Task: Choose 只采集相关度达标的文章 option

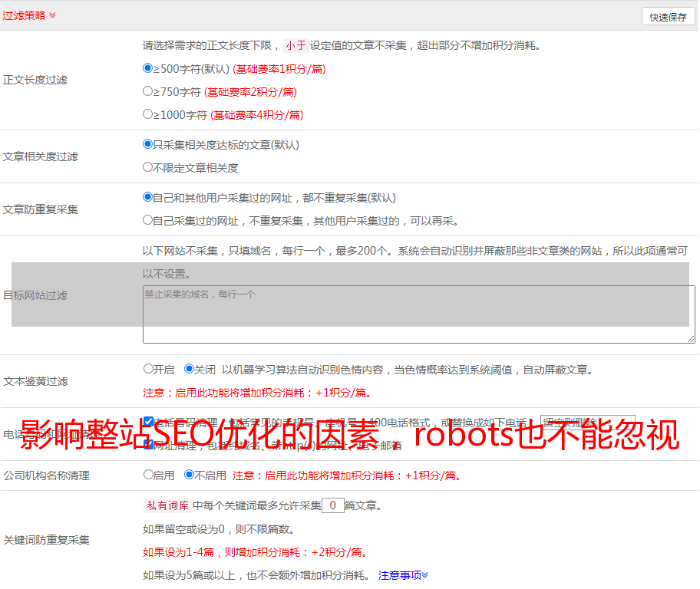Action: 148,144
